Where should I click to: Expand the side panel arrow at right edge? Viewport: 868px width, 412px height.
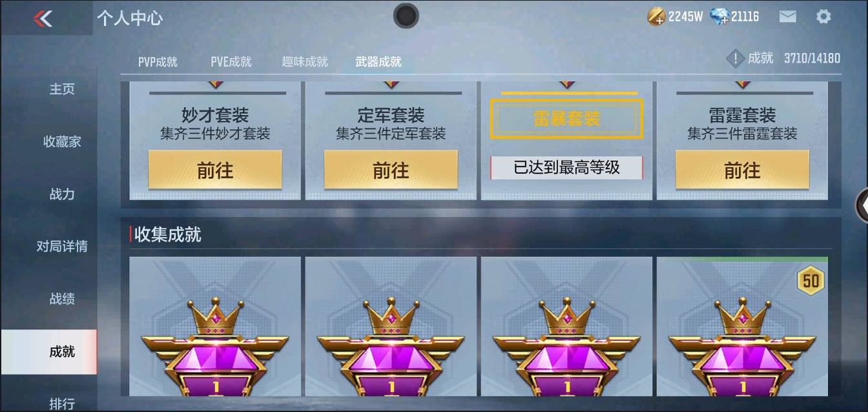point(862,205)
